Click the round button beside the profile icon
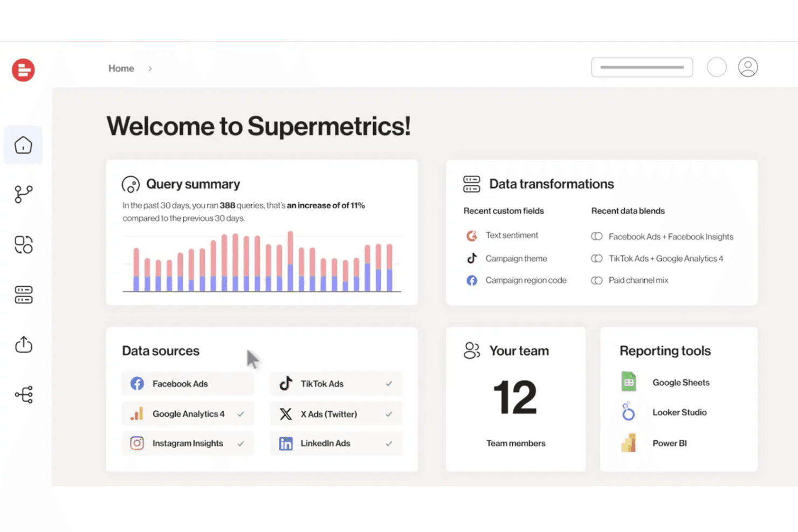This screenshot has width=798, height=532. pos(717,67)
